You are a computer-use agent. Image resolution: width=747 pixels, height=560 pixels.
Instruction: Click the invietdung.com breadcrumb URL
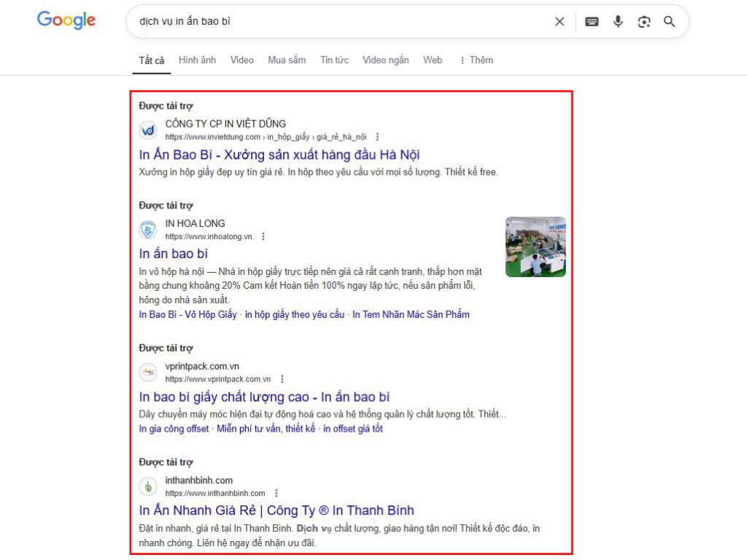coord(266,137)
